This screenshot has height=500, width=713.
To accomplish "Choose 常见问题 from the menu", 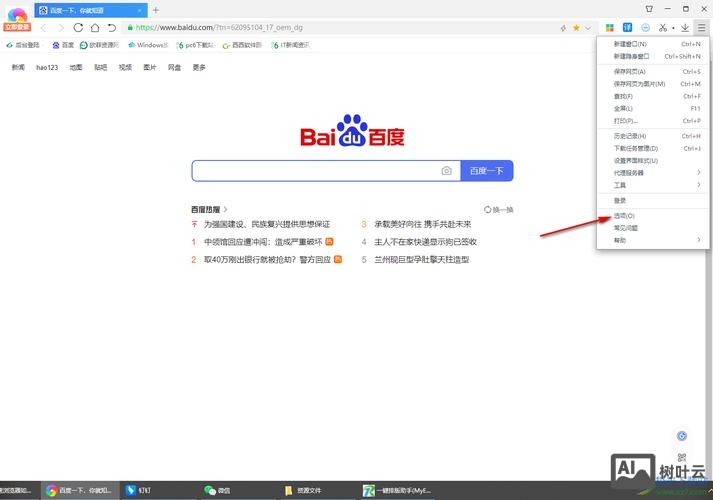I will pos(653,228).
